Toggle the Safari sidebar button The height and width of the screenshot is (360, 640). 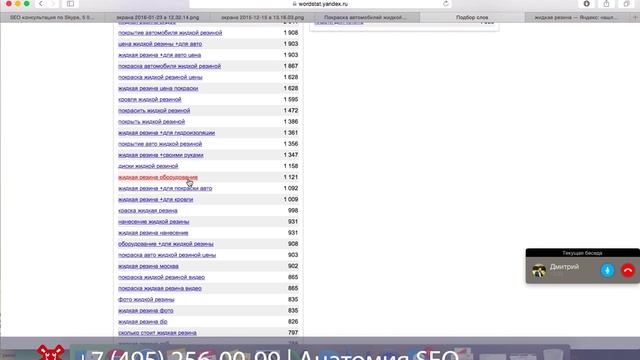[x=70, y=4]
